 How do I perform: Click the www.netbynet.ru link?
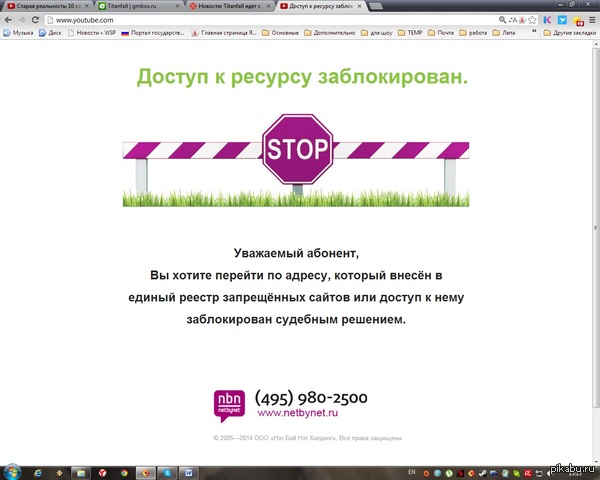[x=298, y=413]
